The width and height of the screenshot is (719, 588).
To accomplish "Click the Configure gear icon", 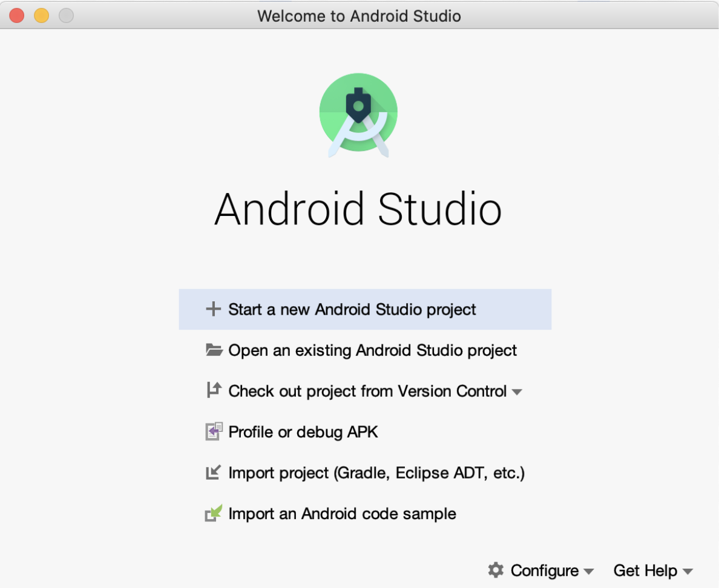I will pyautogui.click(x=496, y=570).
